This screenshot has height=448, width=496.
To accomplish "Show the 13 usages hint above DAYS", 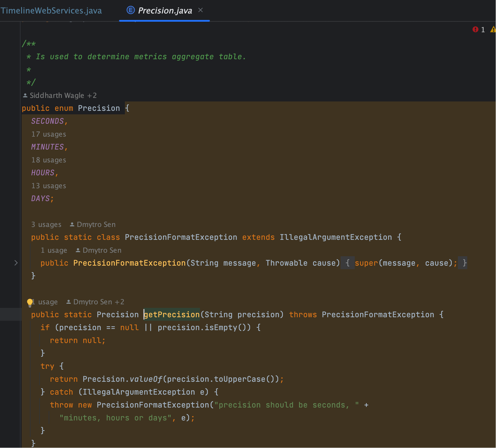I will click(49, 186).
